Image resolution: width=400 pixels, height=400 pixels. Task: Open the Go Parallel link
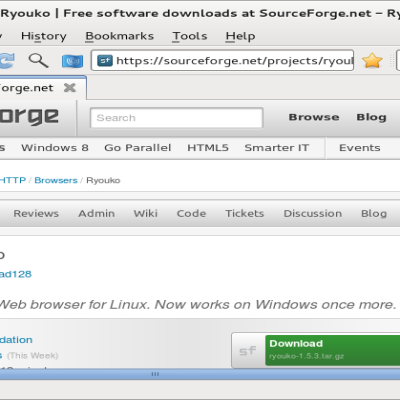(x=138, y=148)
